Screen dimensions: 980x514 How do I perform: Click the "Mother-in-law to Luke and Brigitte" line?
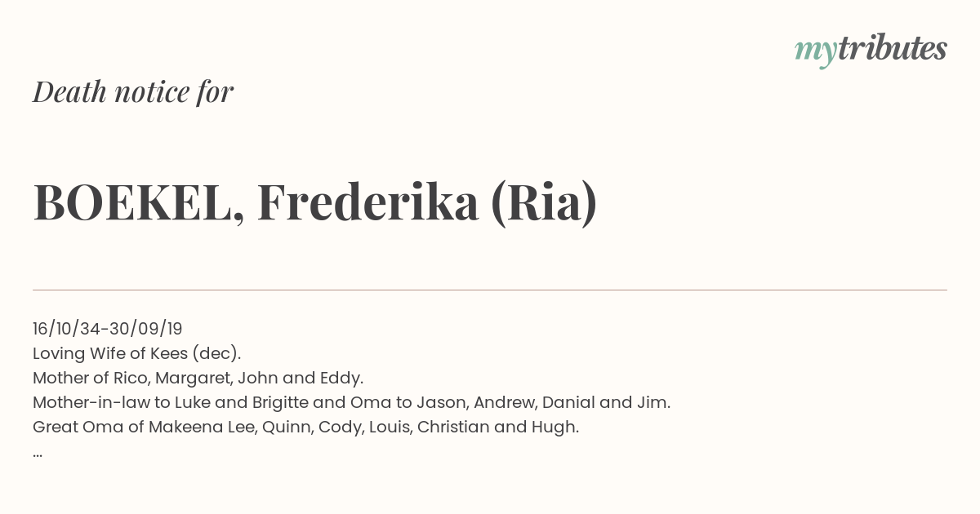[x=351, y=402]
